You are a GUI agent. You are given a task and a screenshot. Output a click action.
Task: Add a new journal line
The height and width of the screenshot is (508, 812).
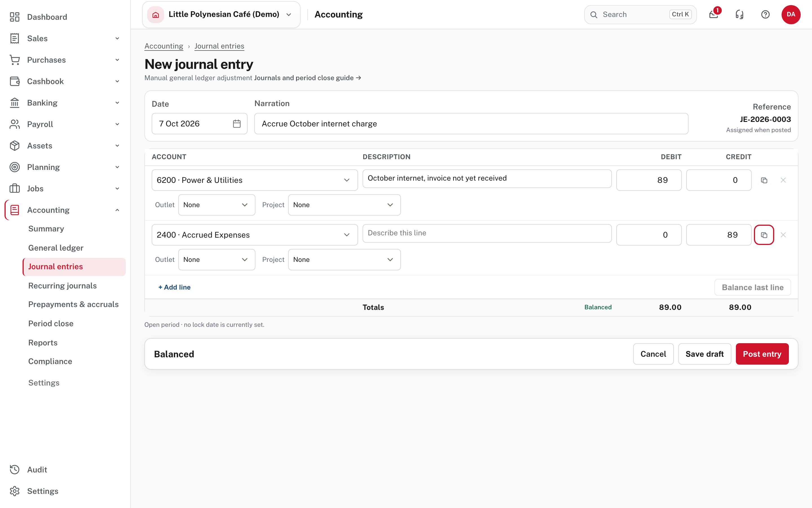[x=175, y=287]
